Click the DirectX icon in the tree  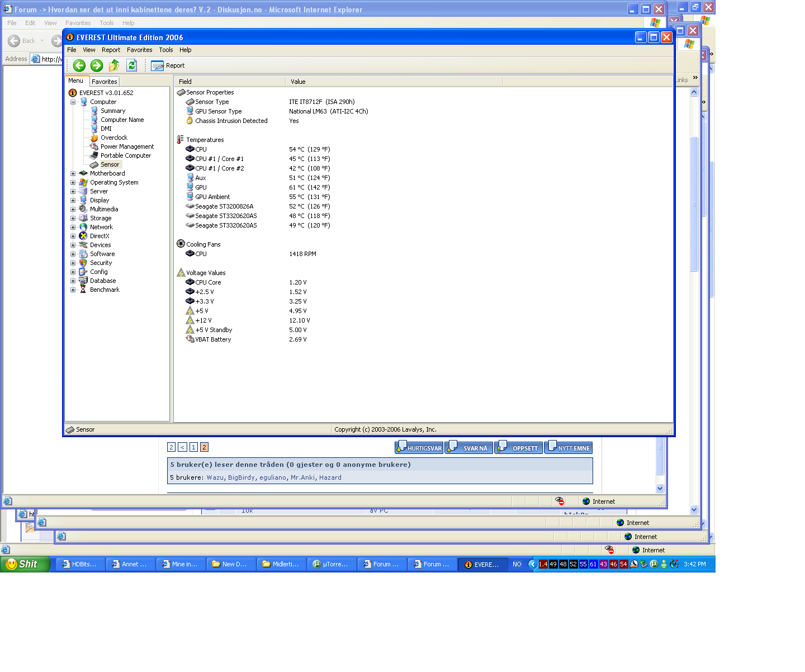point(83,236)
